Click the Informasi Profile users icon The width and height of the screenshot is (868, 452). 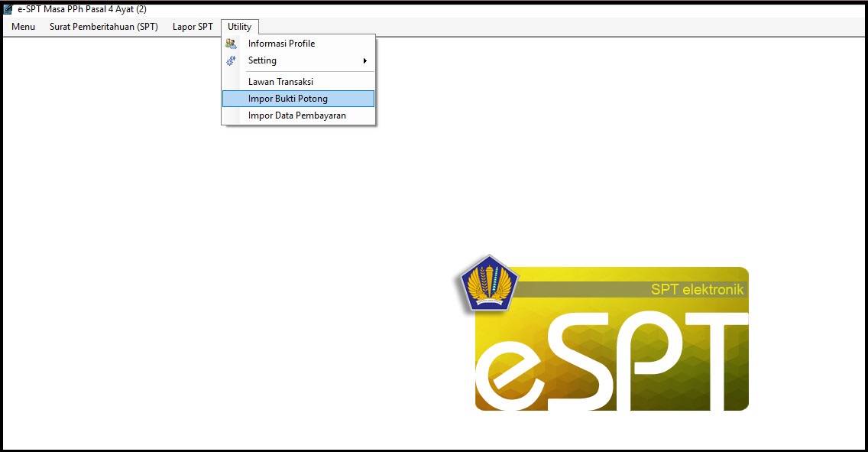click(x=231, y=44)
